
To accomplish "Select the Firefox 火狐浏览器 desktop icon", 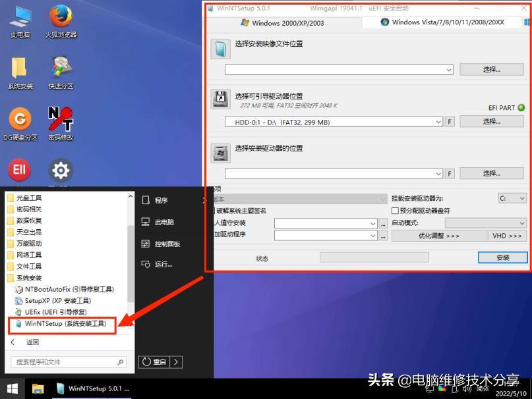I will point(60,20).
